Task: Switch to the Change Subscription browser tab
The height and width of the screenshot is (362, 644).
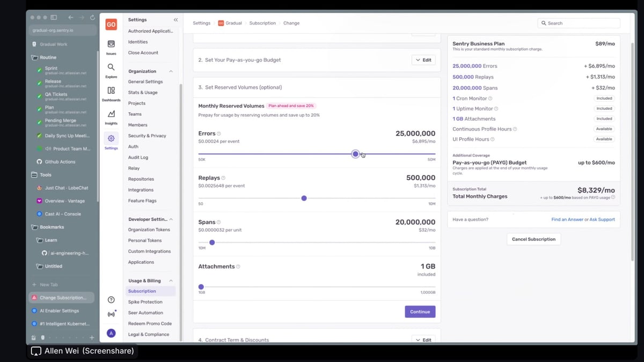Action: click(x=62, y=298)
